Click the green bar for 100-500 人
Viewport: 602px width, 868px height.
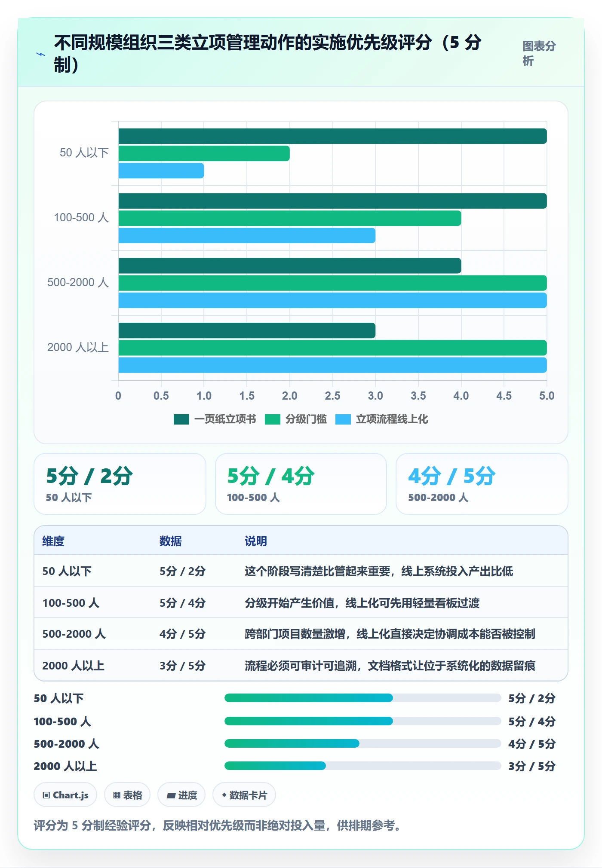click(x=290, y=218)
